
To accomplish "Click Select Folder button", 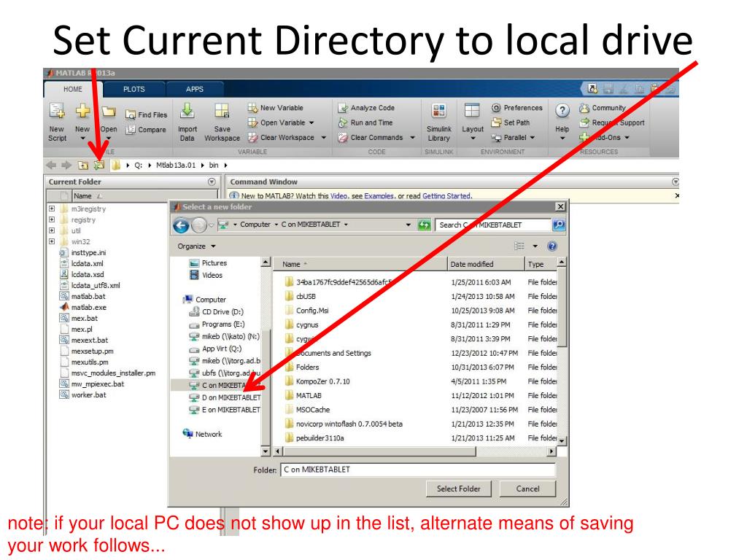I will tap(458, 489).
